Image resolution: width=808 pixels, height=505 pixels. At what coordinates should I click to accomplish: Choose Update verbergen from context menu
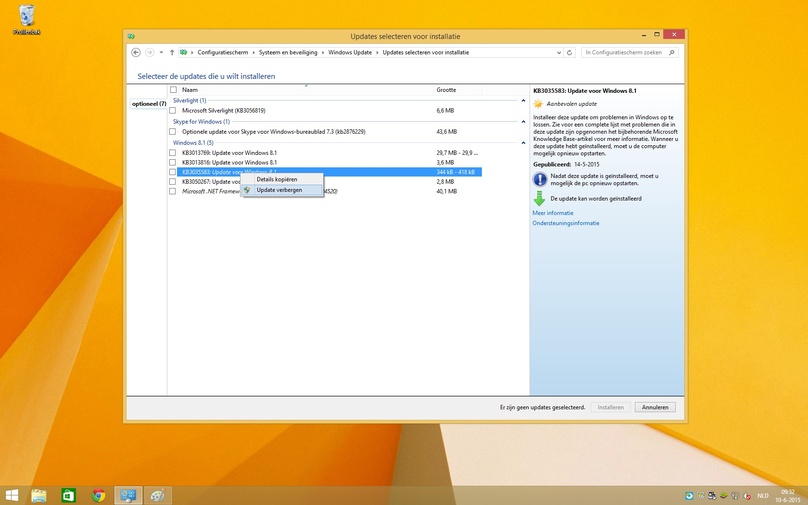click(282, 190)
